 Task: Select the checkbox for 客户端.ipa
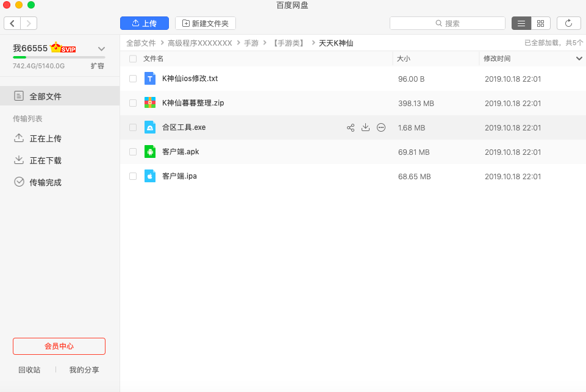point(133,176)
